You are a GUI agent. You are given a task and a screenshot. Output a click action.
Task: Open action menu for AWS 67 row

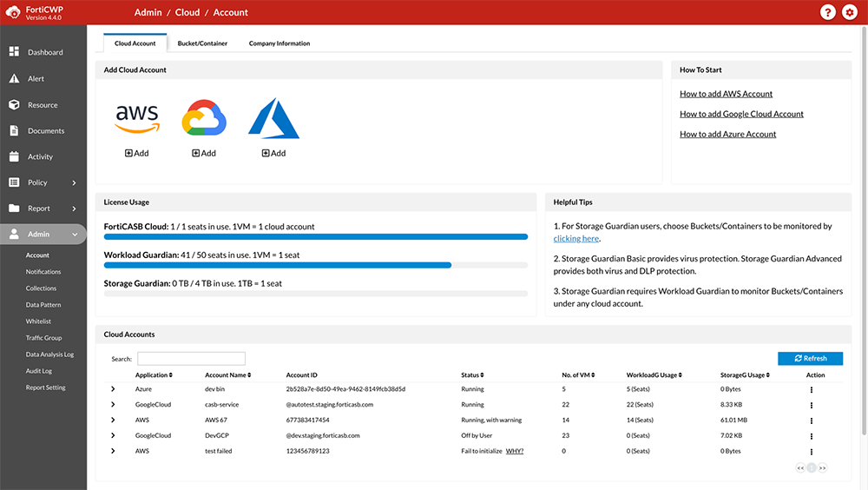tap(811, 420)
